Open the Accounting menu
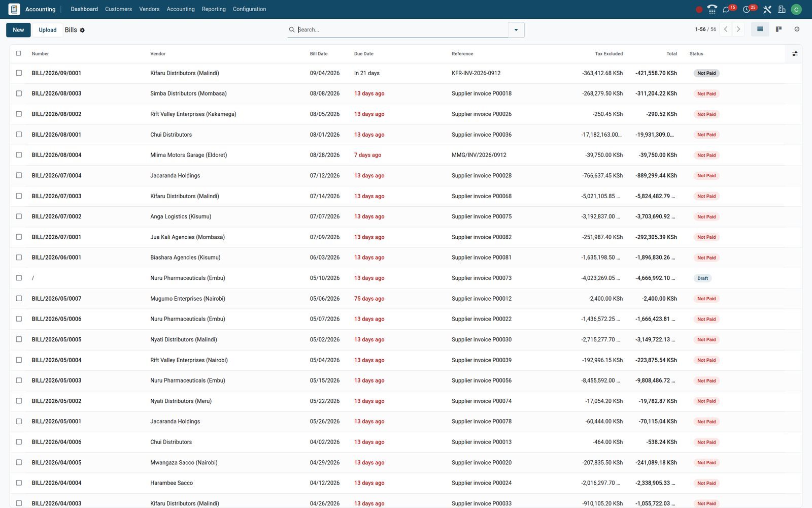This screenshot has width=812, height=508. [181, 9]
